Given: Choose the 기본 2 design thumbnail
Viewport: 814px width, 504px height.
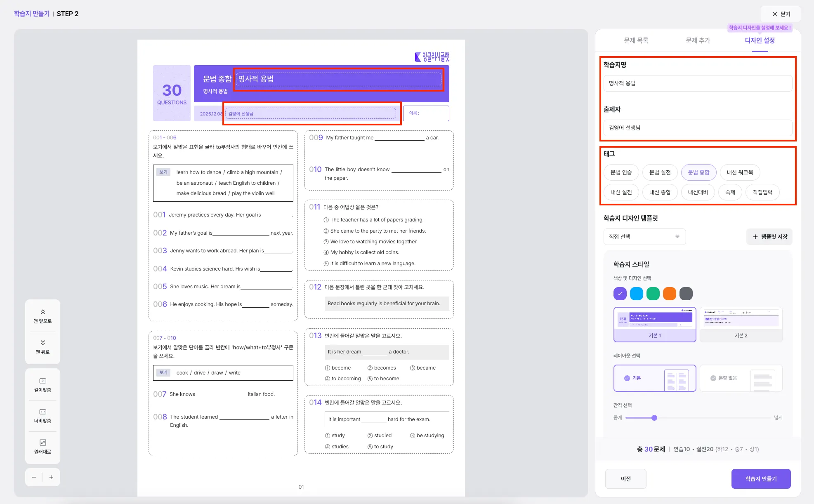Looking at the screenshot, I should pos(741,325).
